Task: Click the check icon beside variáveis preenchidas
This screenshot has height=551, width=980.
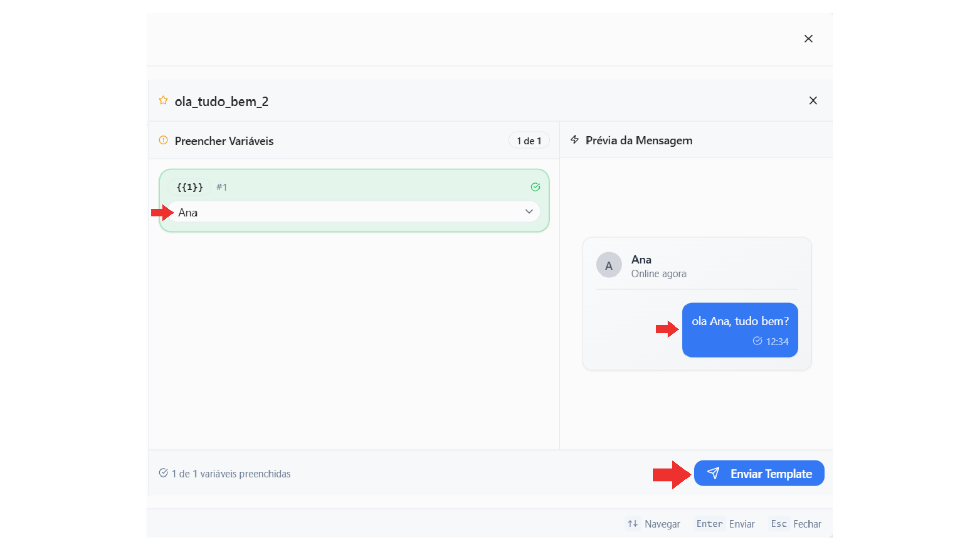Action: pyautogui.click(x=163, y=473)
